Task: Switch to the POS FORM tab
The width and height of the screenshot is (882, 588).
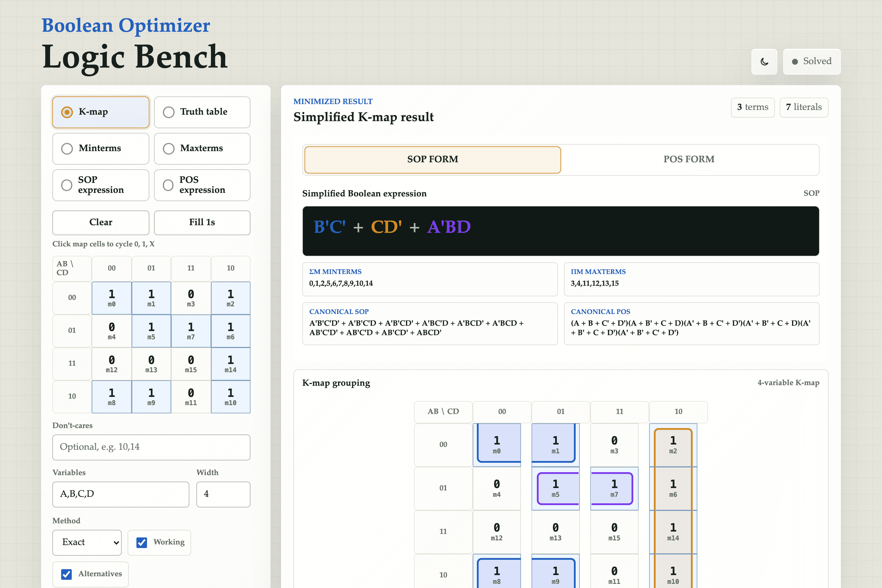Action: tap(689, 159)
